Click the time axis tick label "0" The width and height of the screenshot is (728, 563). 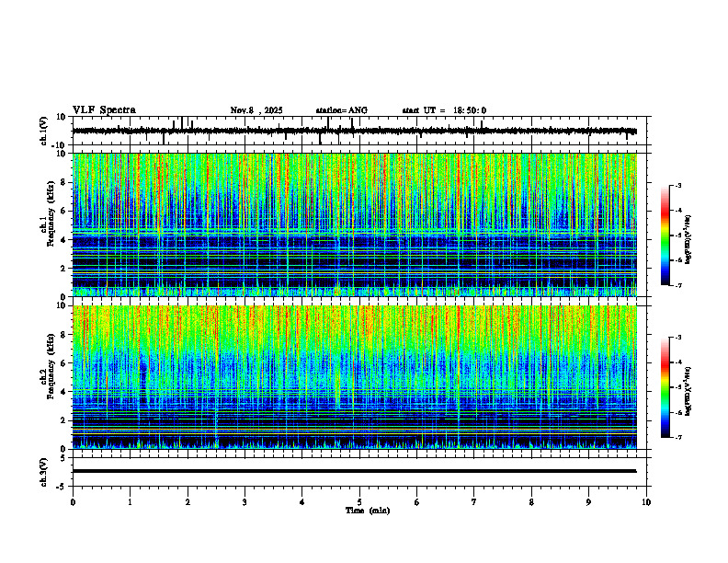tap(73, 502)
